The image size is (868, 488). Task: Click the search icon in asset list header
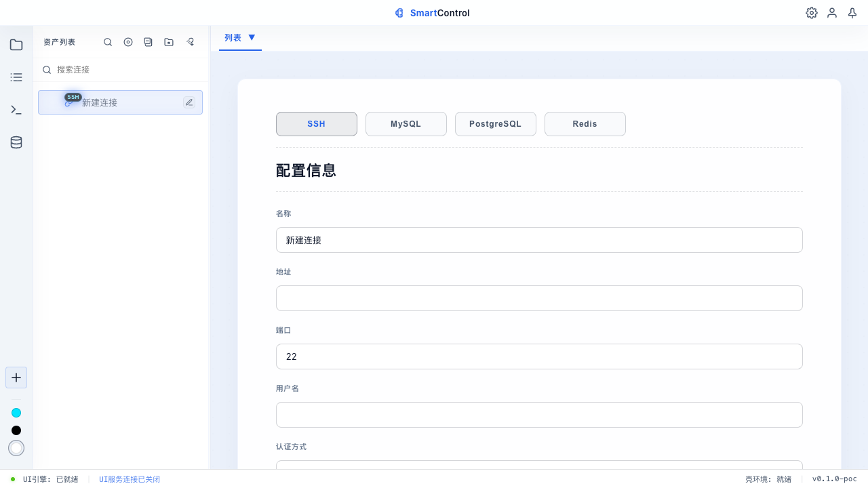[108, 42]
